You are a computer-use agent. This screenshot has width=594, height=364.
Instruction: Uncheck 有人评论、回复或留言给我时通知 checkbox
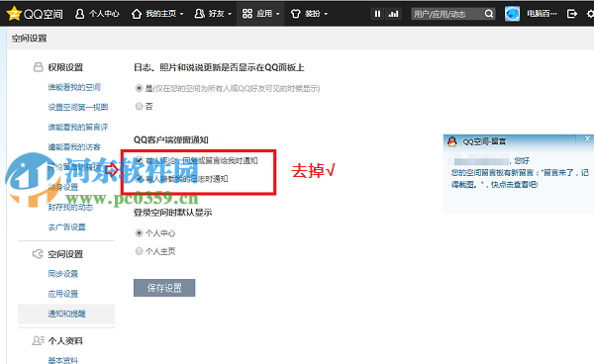139,160
